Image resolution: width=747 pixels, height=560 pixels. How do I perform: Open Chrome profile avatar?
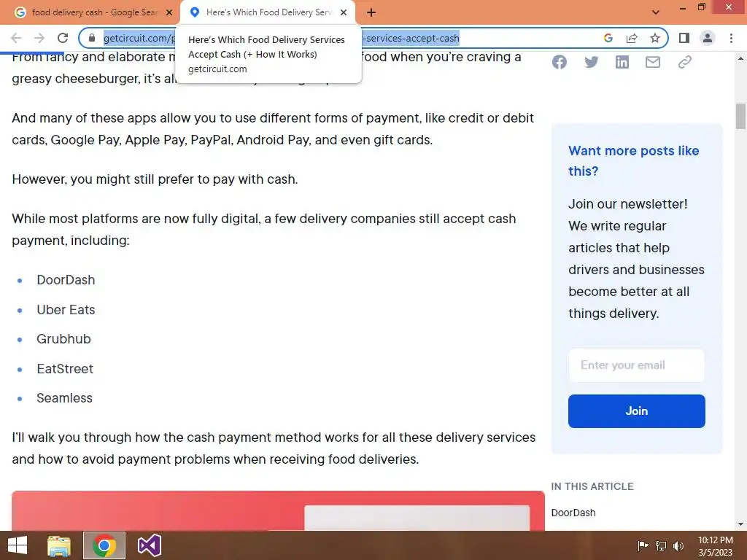pyautogui.click(x=708, y=38)
